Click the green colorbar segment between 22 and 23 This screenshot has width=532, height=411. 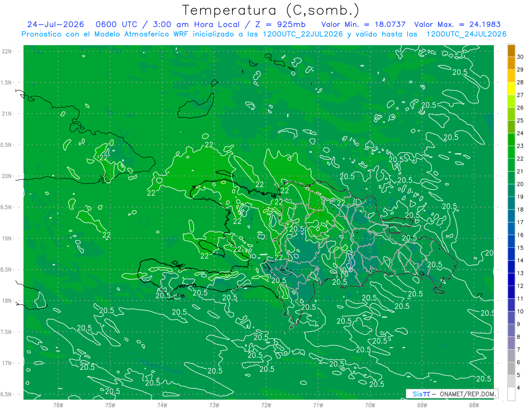511,153
